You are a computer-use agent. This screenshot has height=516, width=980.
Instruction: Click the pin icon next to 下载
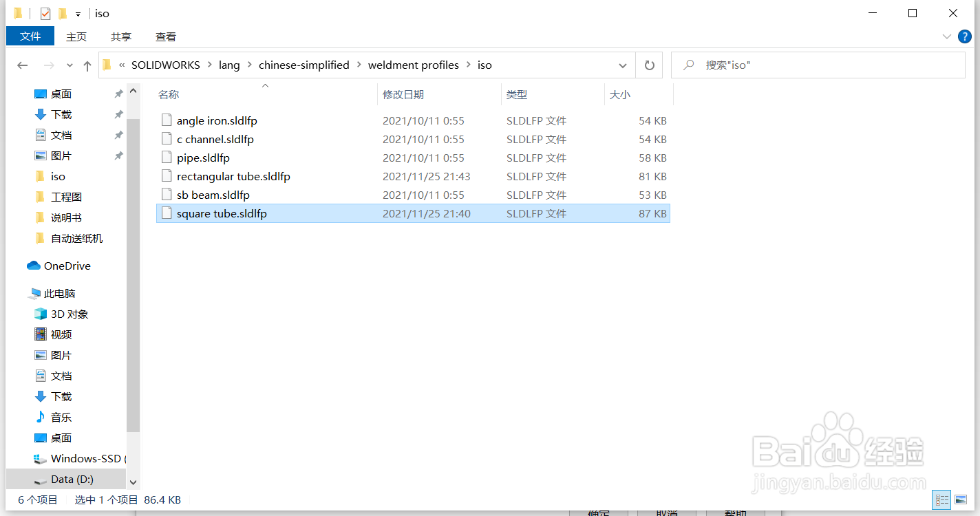118,114
